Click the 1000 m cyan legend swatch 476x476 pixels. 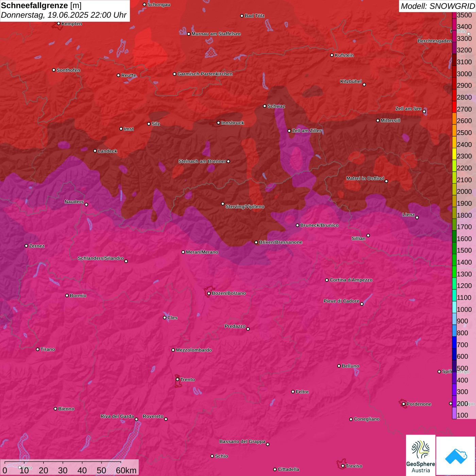454,307
